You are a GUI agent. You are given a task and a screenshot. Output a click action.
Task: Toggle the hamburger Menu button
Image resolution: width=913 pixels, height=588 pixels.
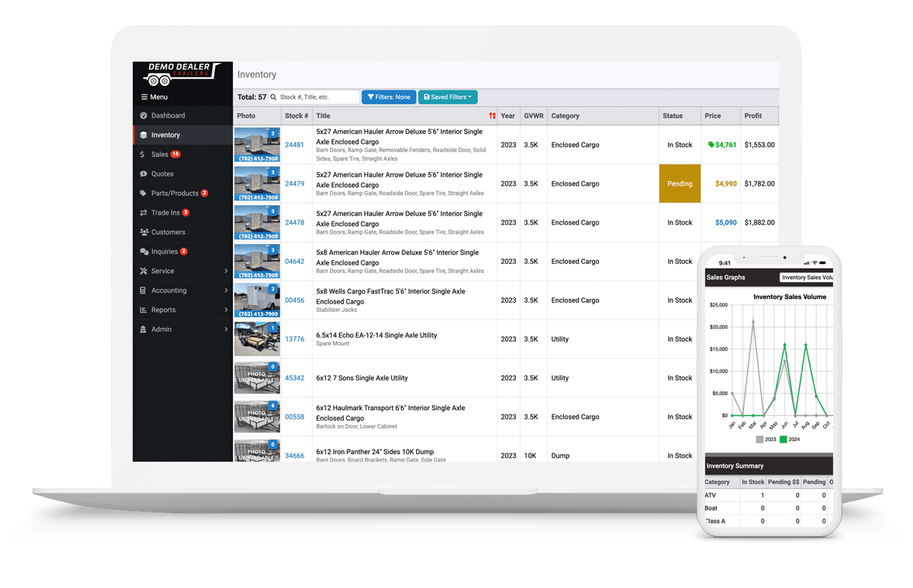click(x=154, y=97)
